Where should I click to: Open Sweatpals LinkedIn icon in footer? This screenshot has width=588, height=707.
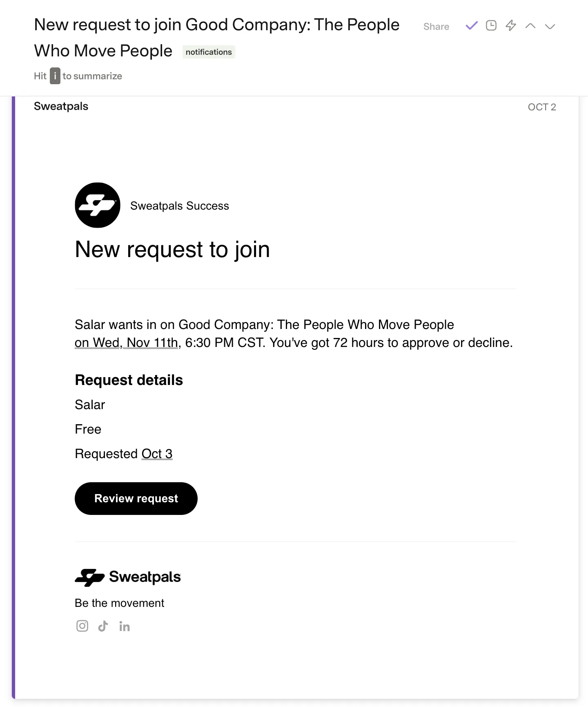125,626
